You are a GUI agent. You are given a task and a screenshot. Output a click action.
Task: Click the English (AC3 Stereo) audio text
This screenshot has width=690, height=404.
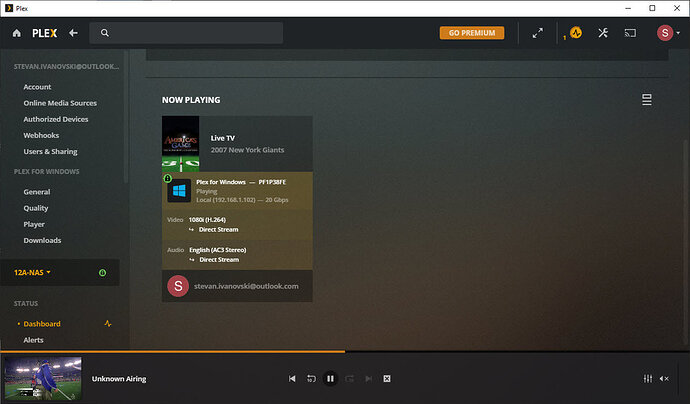click(218, 250)
